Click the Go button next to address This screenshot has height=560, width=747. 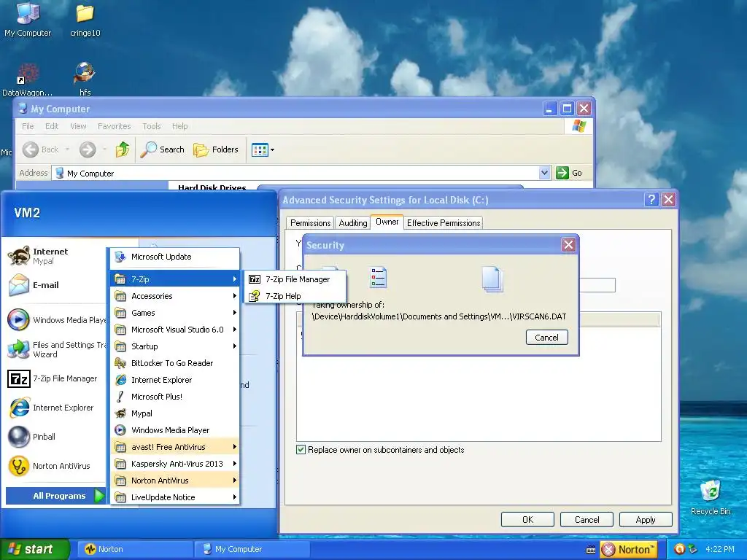(x=569, y=173)
